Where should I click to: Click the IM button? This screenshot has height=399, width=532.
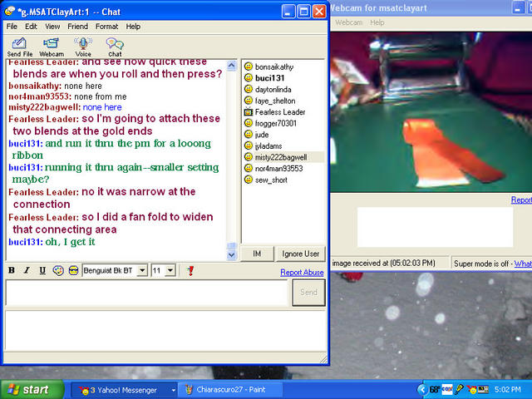pyautogui.click(x=257, y=254)
